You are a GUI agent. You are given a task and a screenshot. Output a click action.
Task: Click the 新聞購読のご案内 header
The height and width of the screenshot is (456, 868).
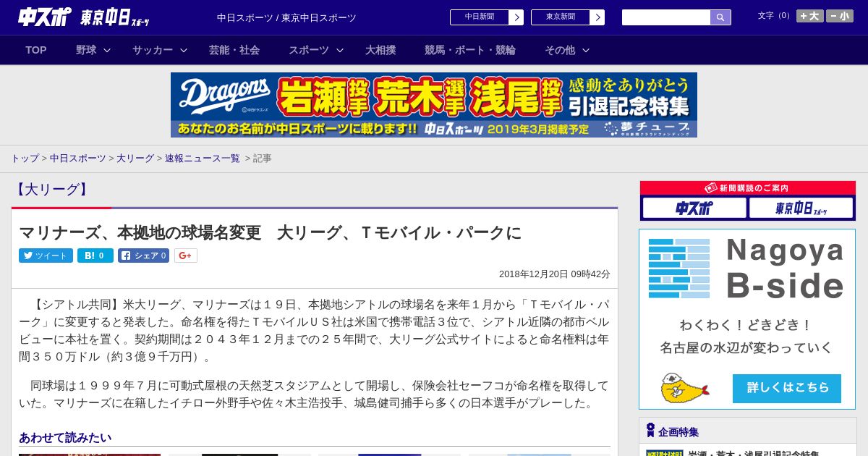(x=748, y=188)
